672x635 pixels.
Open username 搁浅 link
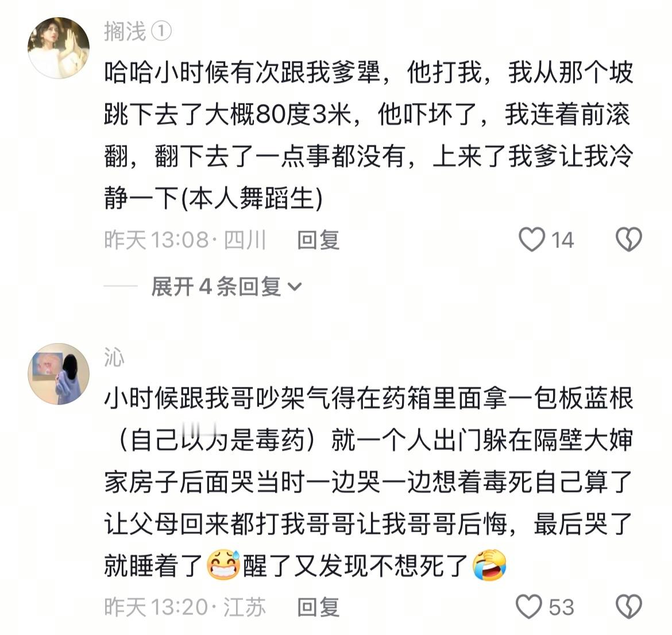point(125,32)
